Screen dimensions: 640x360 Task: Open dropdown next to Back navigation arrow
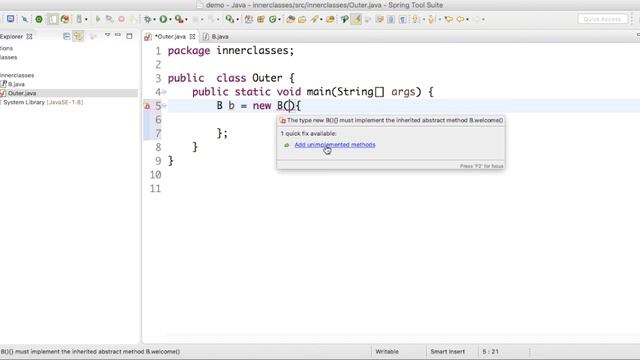click(467, 20)
